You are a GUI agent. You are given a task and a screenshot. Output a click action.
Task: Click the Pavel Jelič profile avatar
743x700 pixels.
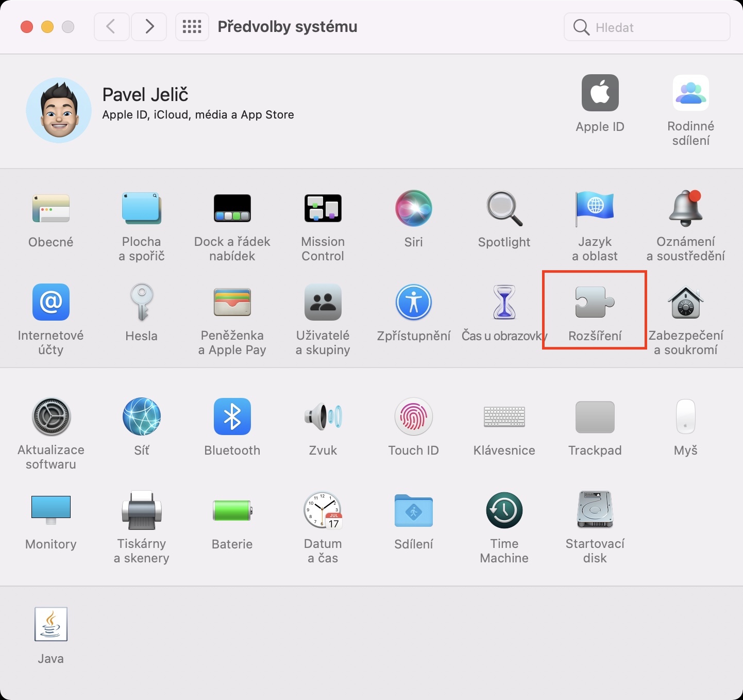click(59, 110)
